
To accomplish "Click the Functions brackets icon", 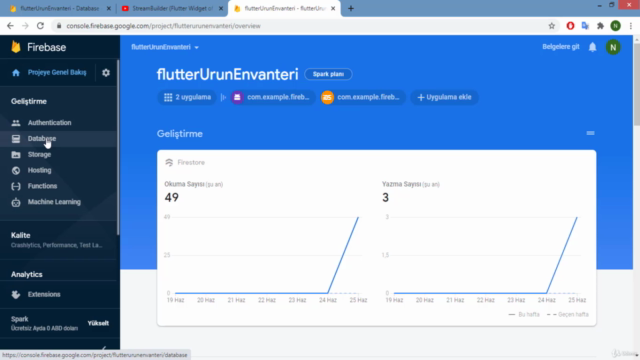I will 16,186.
